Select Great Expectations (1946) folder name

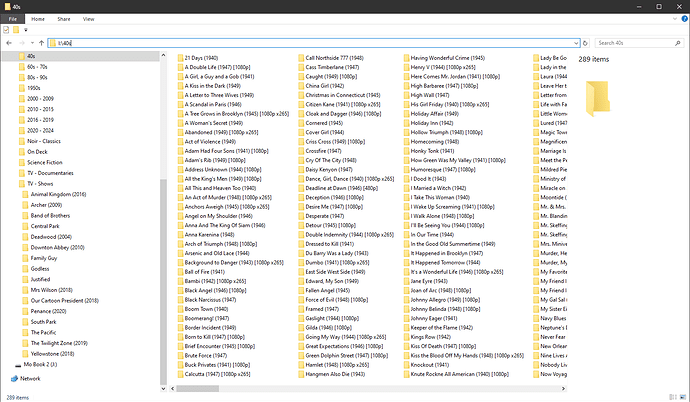344,346
